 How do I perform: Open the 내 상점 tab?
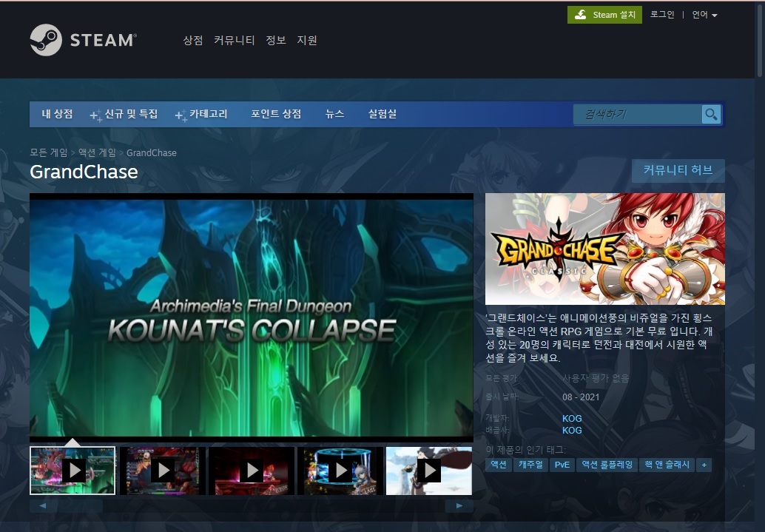[x=57, y=114]
